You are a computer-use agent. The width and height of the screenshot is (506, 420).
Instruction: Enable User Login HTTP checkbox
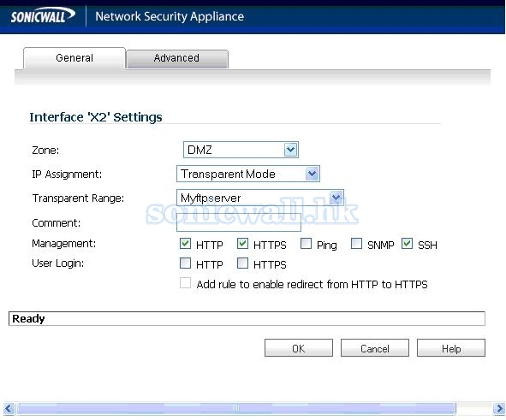pyautogui.click(x=185, y=263)
